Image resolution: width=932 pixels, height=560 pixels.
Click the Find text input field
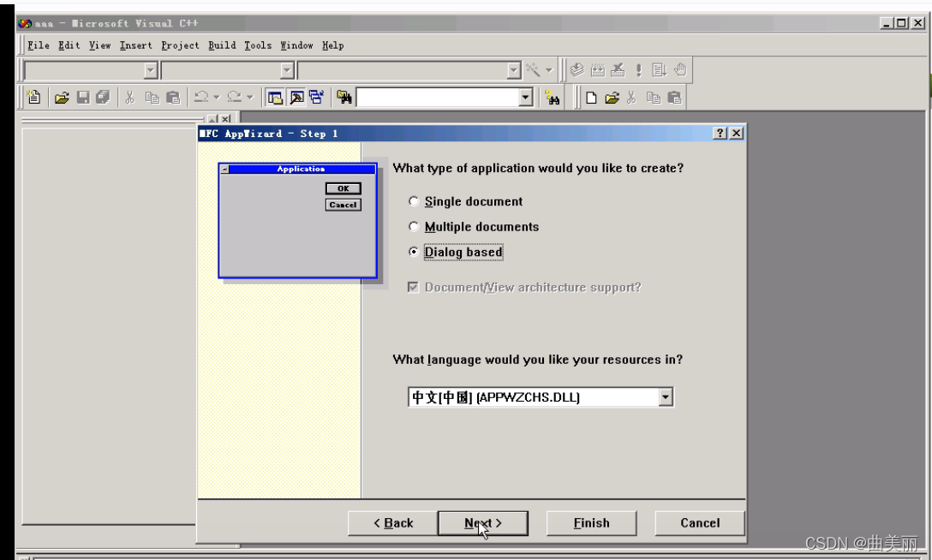click(438, 98)
